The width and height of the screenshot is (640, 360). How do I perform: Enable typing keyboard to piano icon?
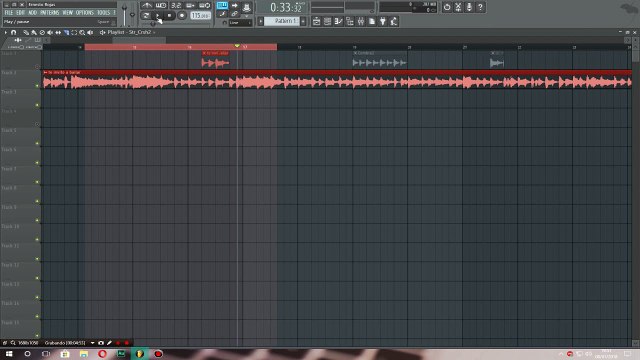(x=222, y=5)
